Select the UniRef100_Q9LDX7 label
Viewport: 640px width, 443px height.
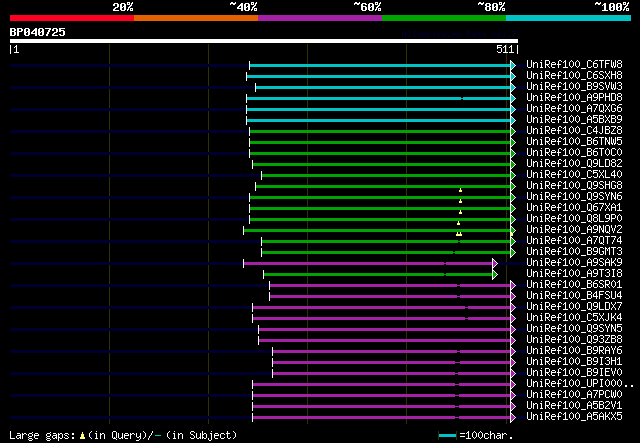574,307
